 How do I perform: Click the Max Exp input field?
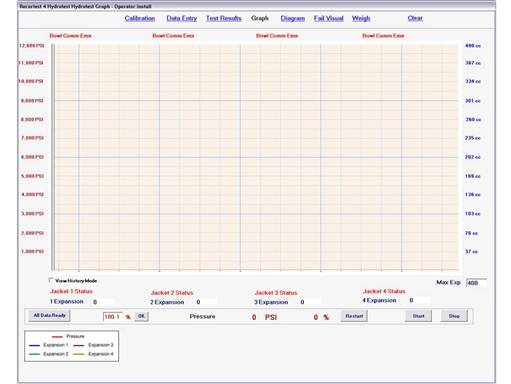click(x=476, y=283)
